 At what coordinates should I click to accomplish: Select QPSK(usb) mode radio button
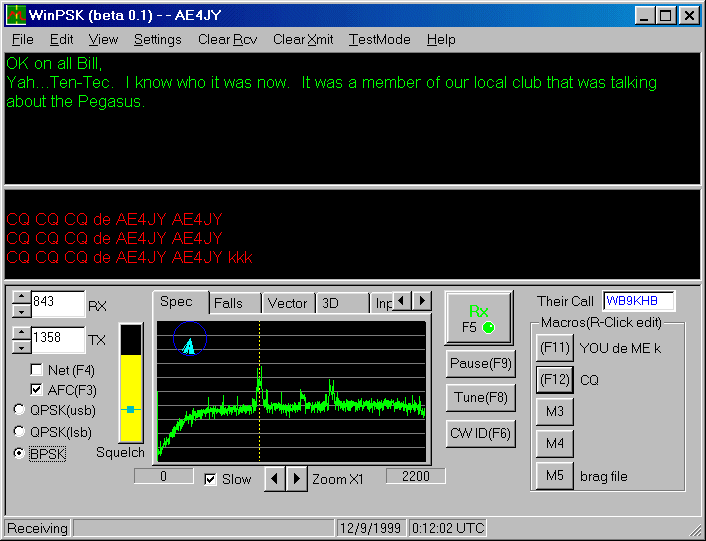pos(19,410)
